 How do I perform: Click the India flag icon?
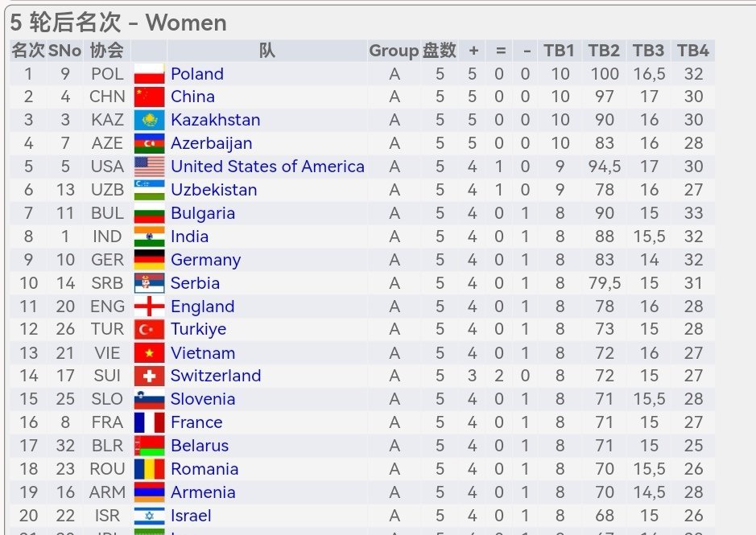coord(149,237)
